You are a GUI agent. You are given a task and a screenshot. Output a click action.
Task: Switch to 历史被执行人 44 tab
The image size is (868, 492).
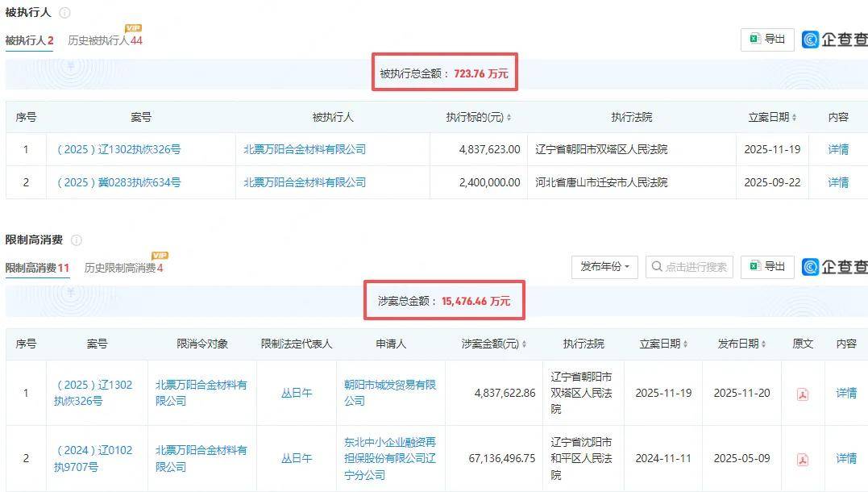pyautogui.click(x=105, y=40)
